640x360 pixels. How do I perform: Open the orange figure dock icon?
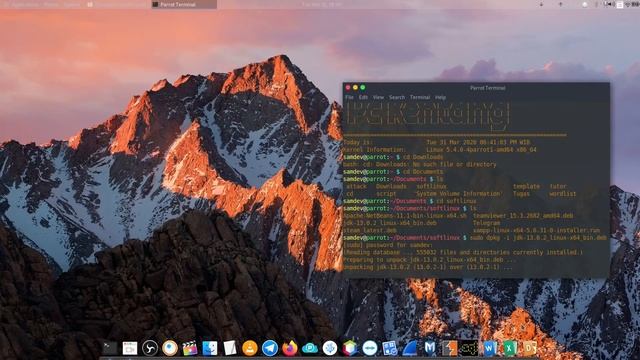point(449,348)
